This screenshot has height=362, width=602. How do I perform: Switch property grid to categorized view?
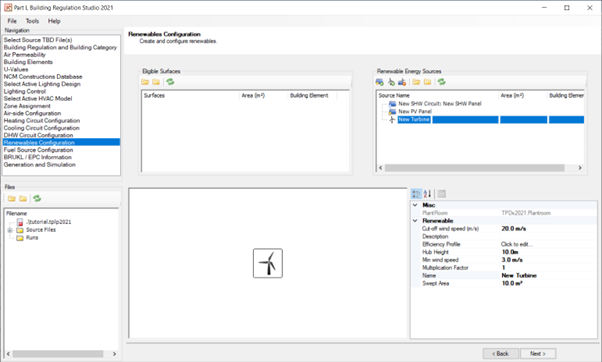click(416, 194)
